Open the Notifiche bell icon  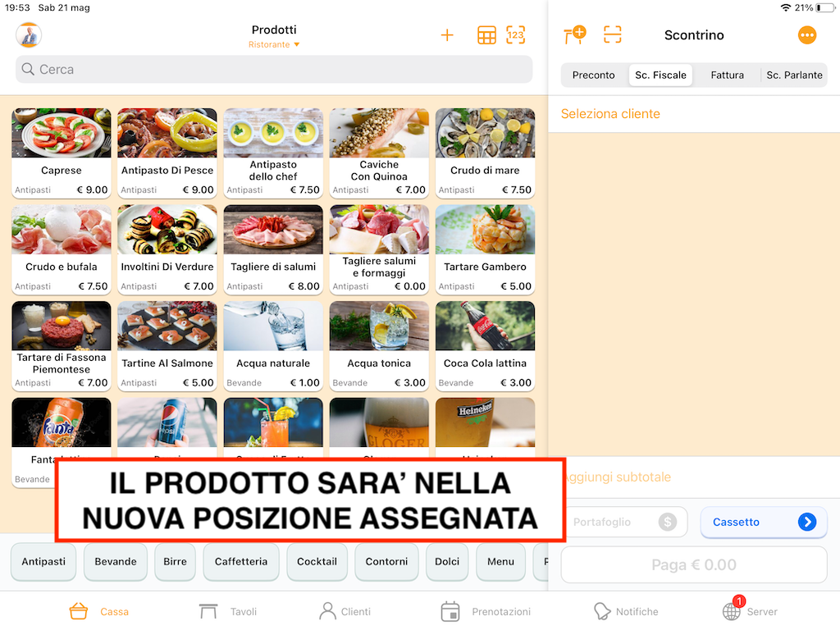[x=601, y=611]
